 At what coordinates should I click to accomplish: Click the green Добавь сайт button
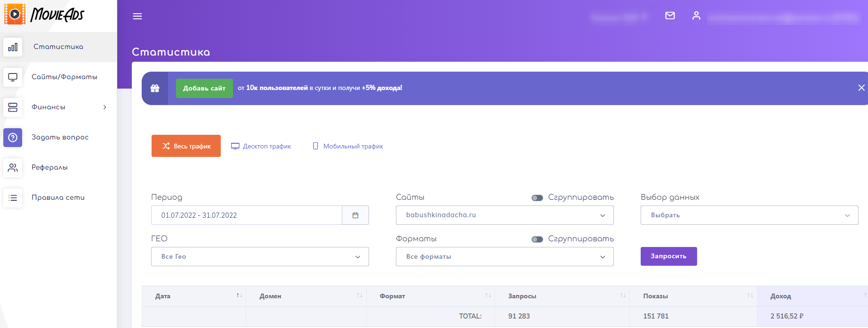coord(204,88)
